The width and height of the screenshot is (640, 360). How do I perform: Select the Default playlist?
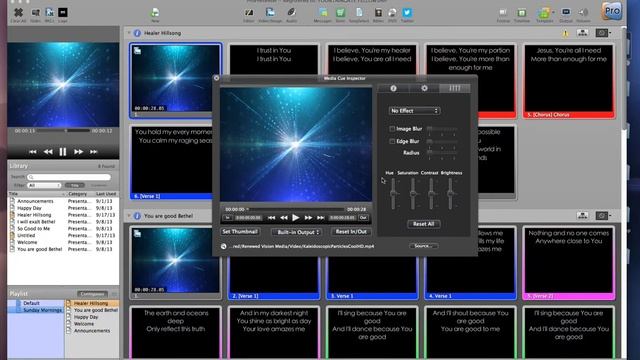31,303
